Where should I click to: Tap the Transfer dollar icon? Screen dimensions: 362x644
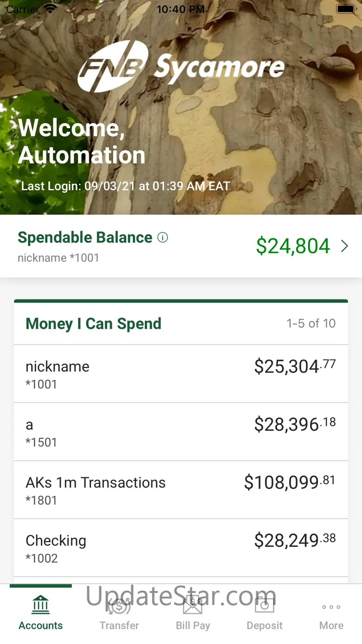(x=119, y=605)
